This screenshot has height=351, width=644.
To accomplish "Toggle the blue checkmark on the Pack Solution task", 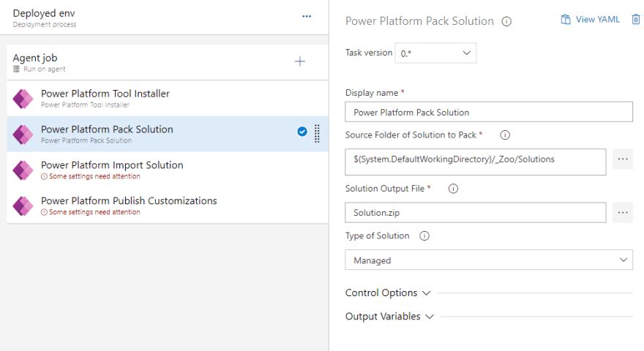I will (302, 132).
